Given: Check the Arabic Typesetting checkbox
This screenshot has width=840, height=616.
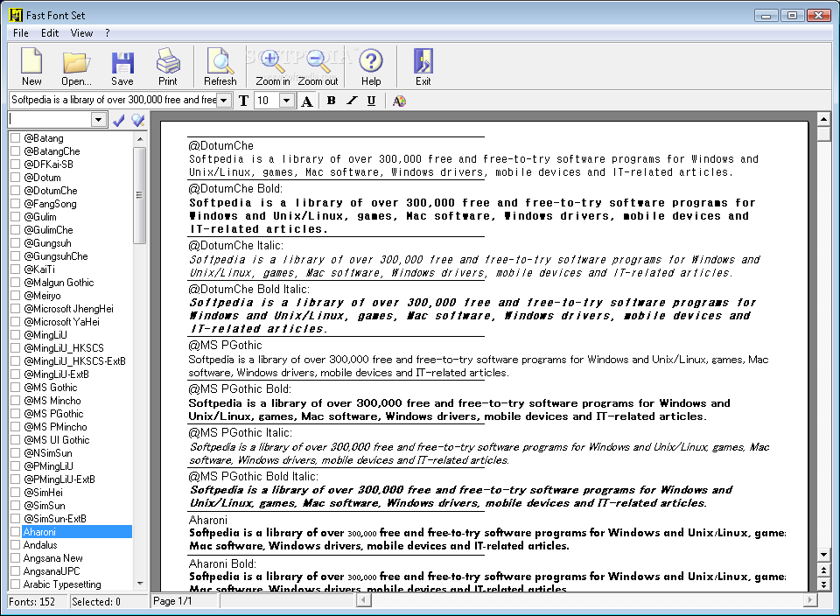Looking at the screenshot, I should click(16, 584).
